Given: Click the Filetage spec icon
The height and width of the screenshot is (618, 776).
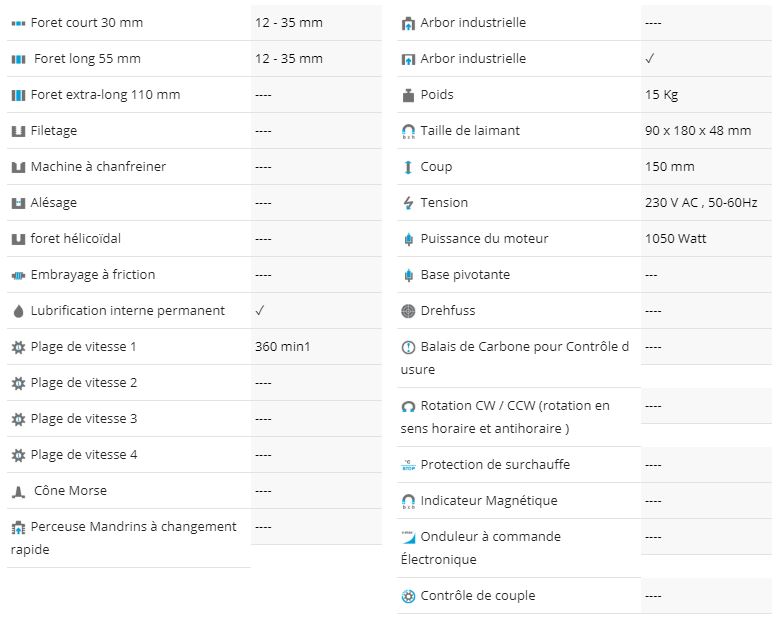Looking at the screenshot, I should (x=18, y=131).
